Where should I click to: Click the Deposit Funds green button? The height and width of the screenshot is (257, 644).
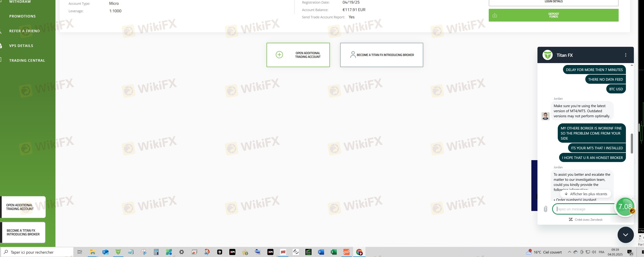pos(554,15)
